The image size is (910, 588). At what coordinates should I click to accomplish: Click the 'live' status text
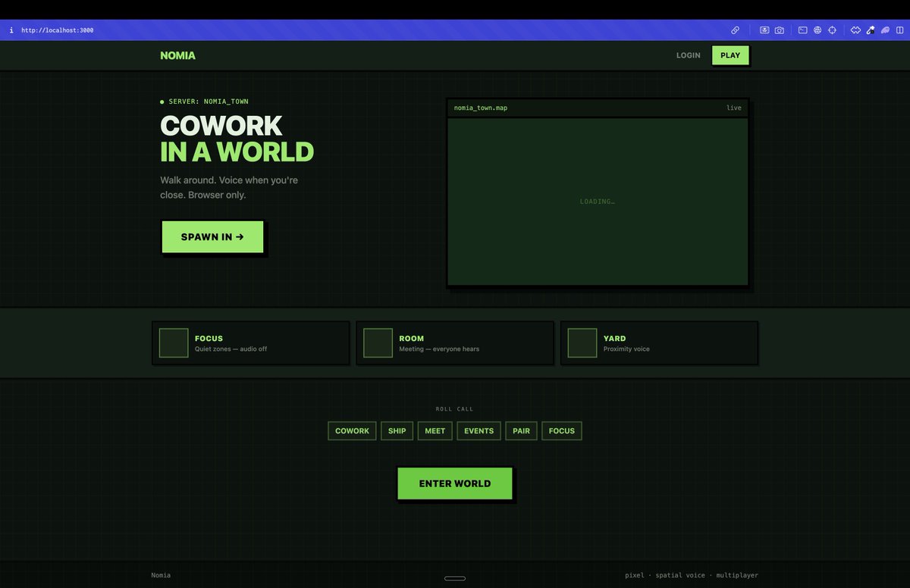734,108
